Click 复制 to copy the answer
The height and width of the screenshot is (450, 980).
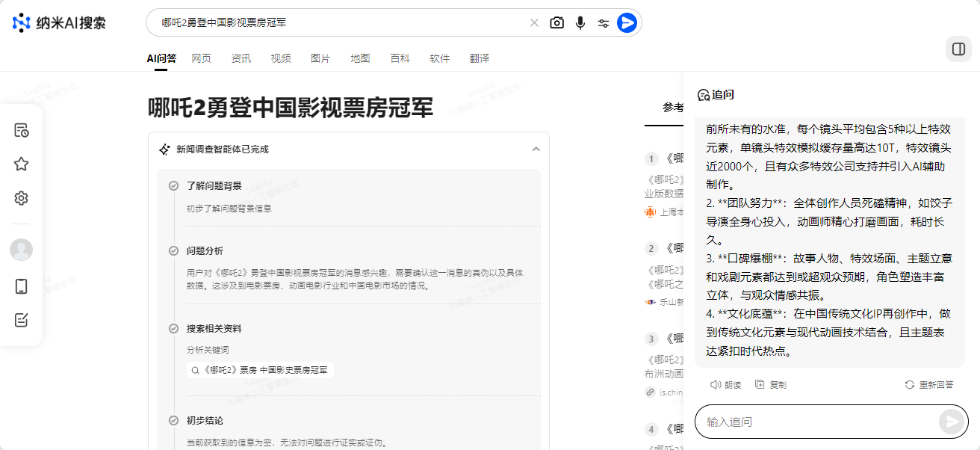point(770,384)
